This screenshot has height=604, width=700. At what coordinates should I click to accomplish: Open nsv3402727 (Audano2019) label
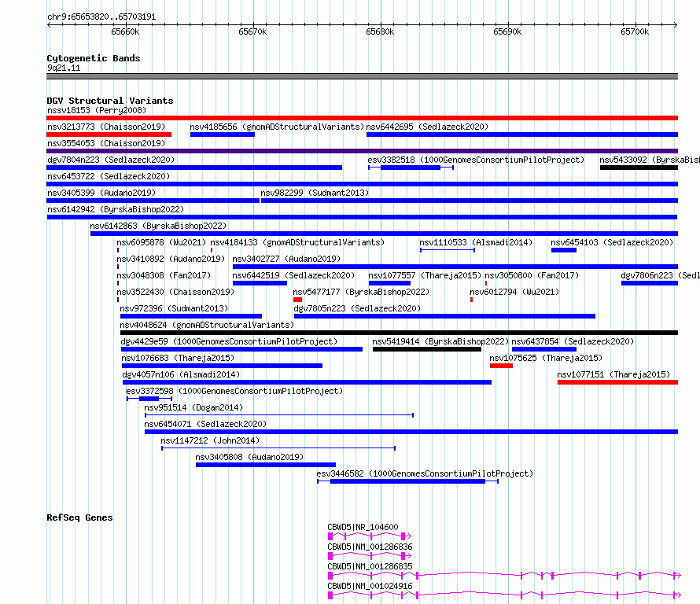286,259
